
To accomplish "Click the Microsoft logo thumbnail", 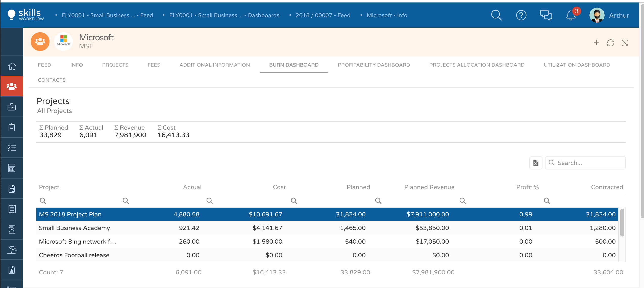I will [x=64, y=42].
